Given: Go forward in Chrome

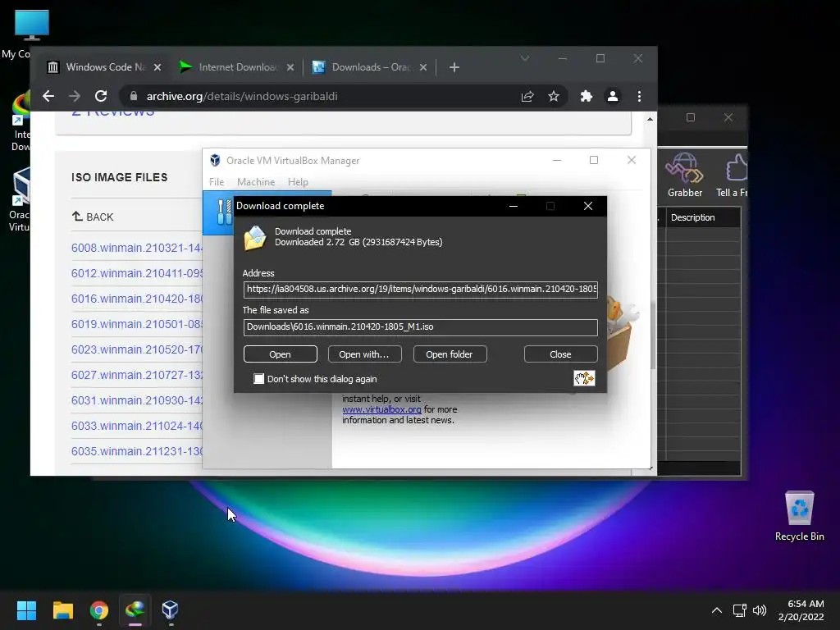Looking at the screenshot, I should point(75,97).
